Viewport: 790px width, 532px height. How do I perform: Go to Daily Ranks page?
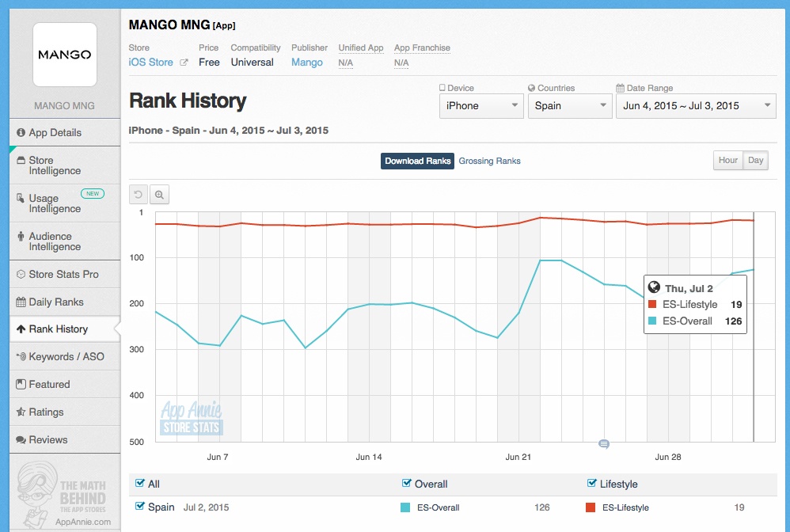[64, 302]
